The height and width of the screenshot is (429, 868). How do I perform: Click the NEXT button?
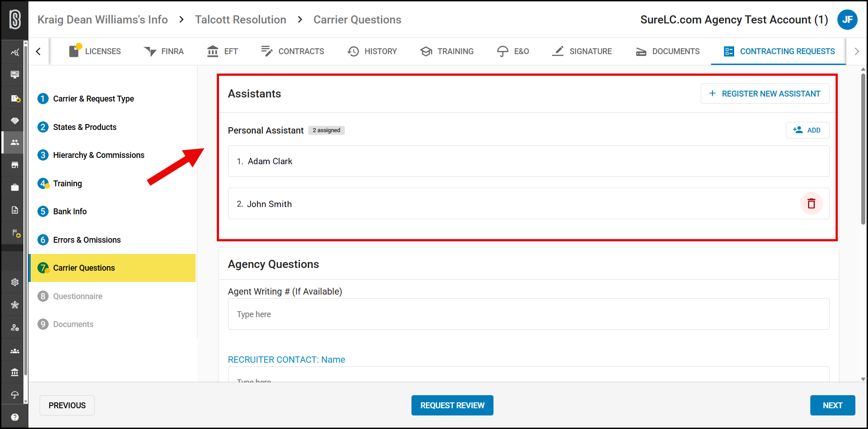pyautogui.click(x=832, y=406)
